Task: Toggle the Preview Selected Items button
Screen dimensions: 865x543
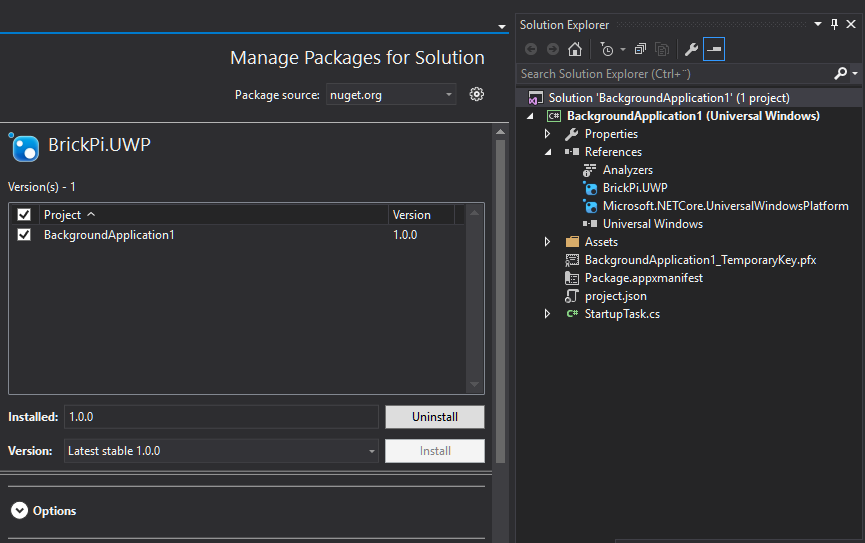Action: [x=714, y=50]
